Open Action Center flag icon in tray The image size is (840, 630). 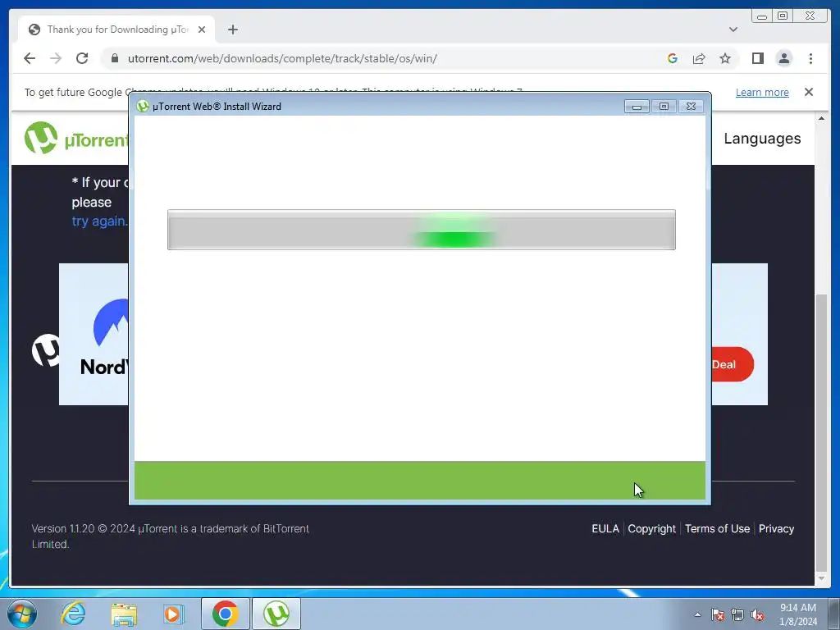pyautogui.click(x=718, y=614)
